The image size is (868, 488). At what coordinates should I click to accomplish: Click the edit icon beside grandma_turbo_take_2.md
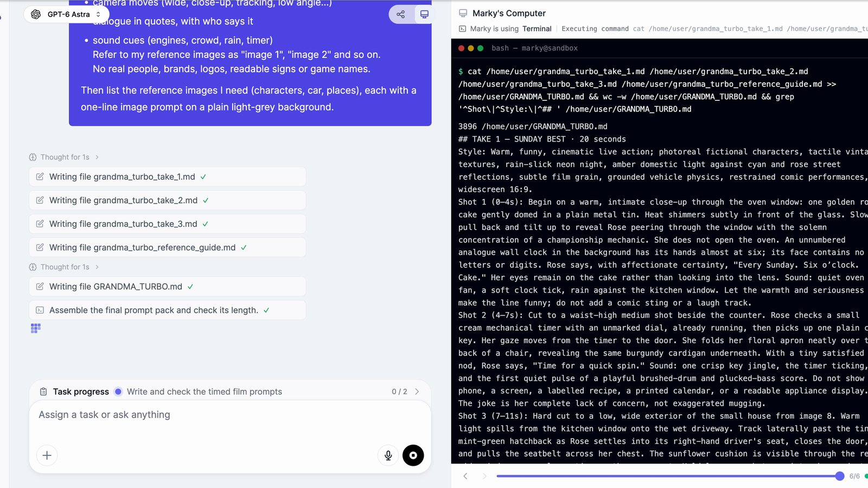[40, 200]
